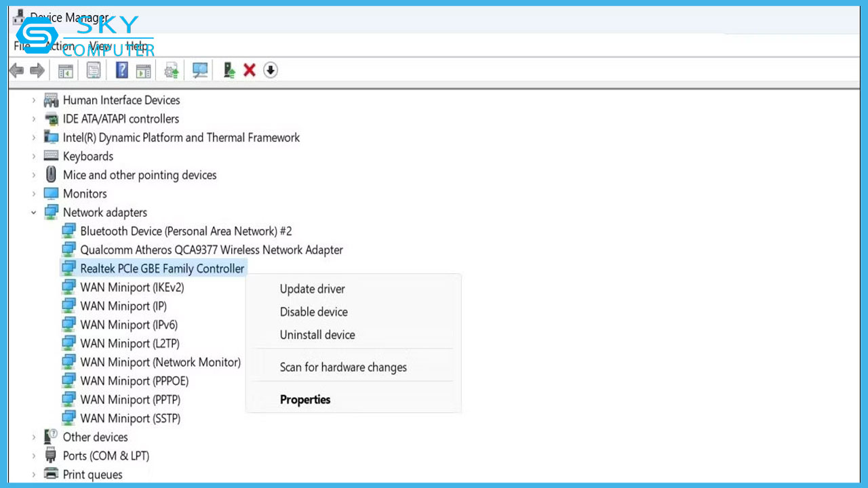Click the Back arrow toolbar icon
The height and width of the screenshot is (488, 868).
point(17,70)
